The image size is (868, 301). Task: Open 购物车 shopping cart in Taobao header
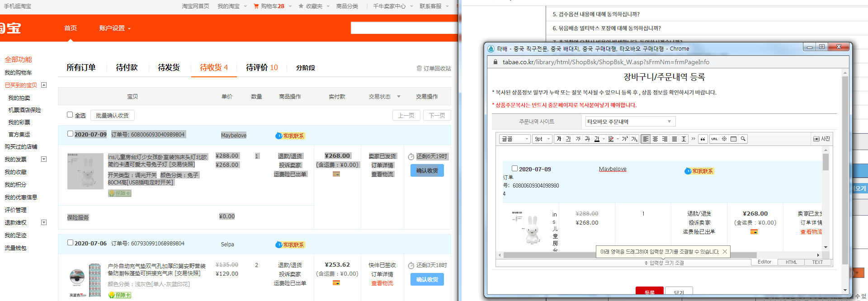[x=269, y=6]
